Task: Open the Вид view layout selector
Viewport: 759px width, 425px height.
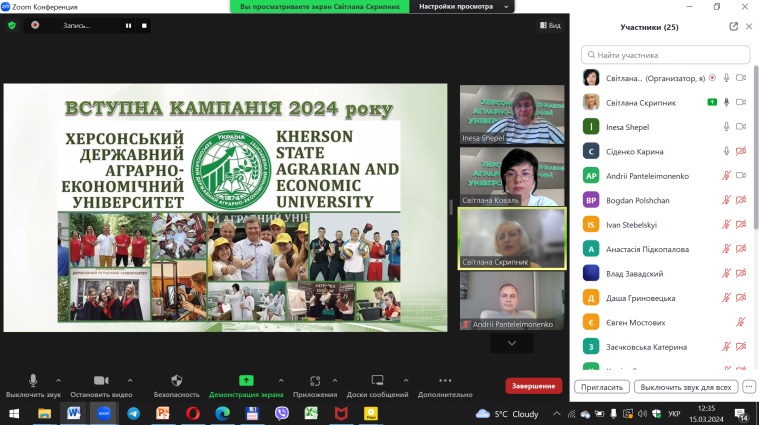Action: (550, 25)
